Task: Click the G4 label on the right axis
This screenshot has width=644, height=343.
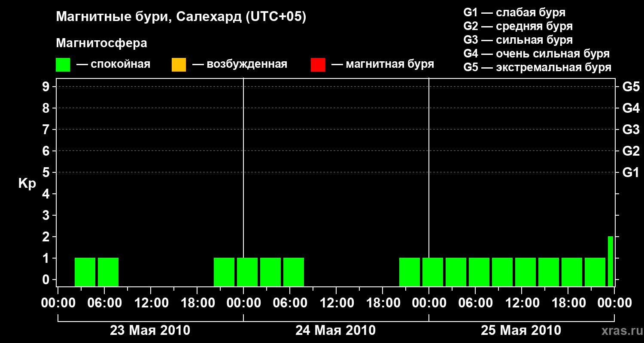Action: click(631, 108)
